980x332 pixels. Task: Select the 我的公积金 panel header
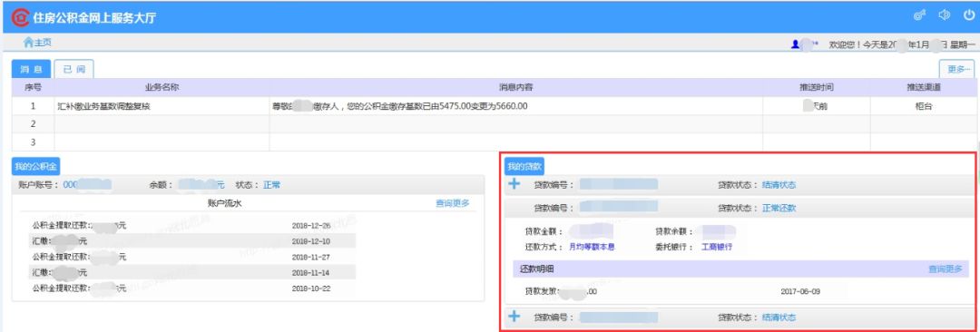(35, 166)
